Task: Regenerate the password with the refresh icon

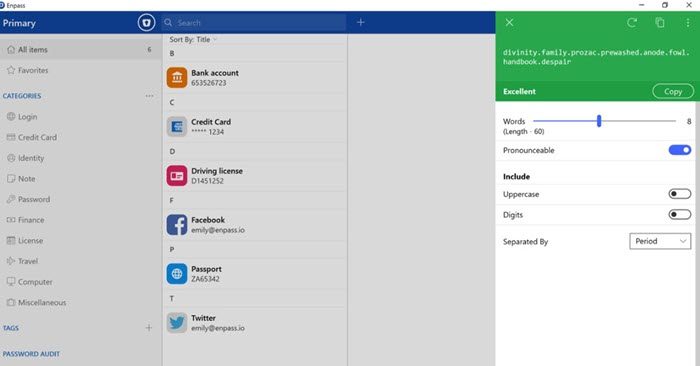Action: [632, 22]
